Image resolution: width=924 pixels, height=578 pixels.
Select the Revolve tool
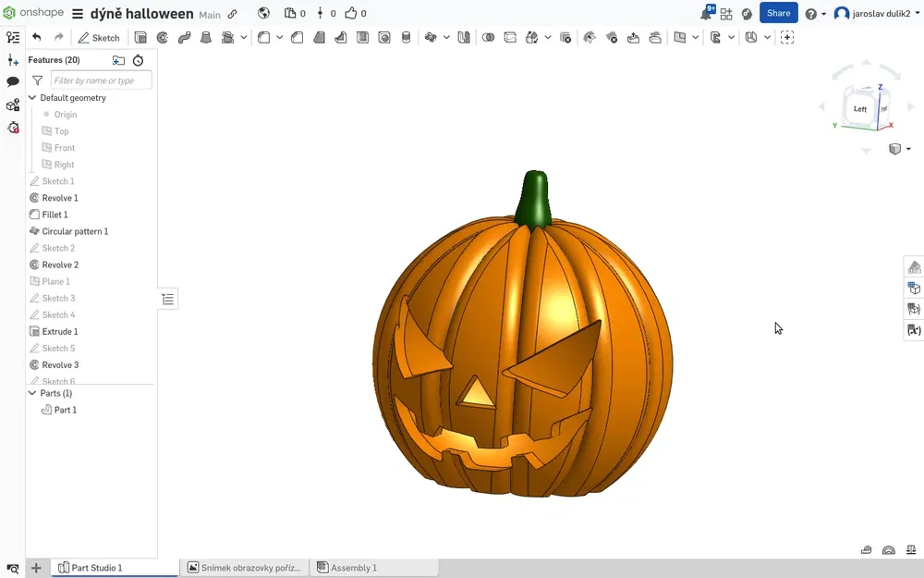(163, 38)
